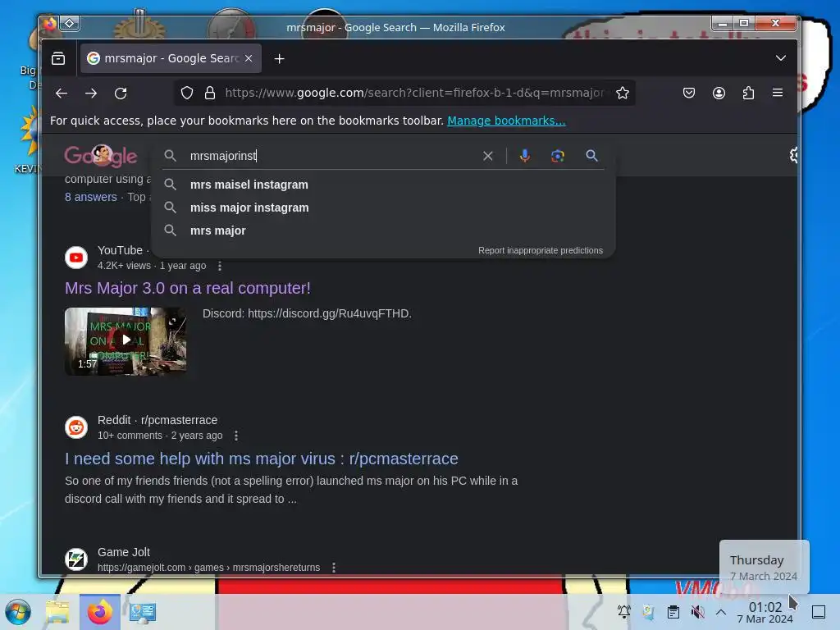Reload the current page
840x630 pixels.
pos(121,94)
